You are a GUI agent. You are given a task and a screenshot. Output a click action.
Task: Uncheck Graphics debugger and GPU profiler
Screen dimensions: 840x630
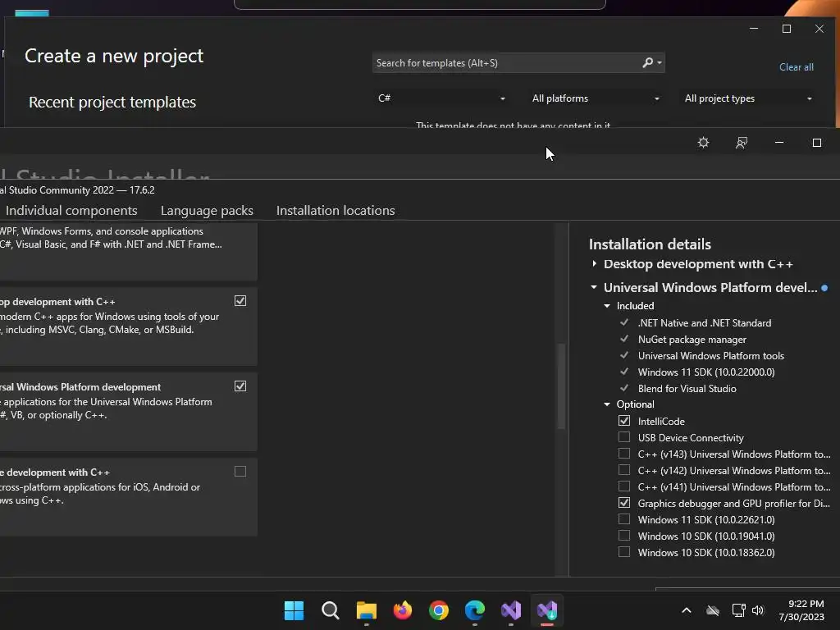[624, 503]
